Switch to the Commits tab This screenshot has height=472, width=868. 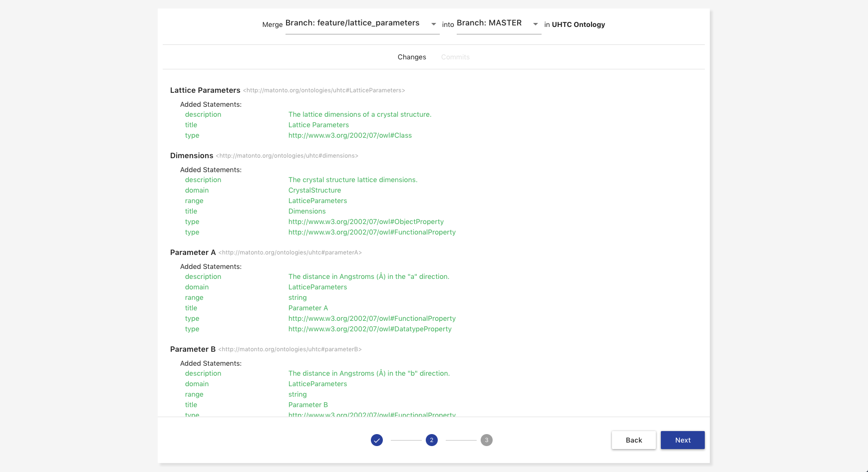tap(455, 57)
